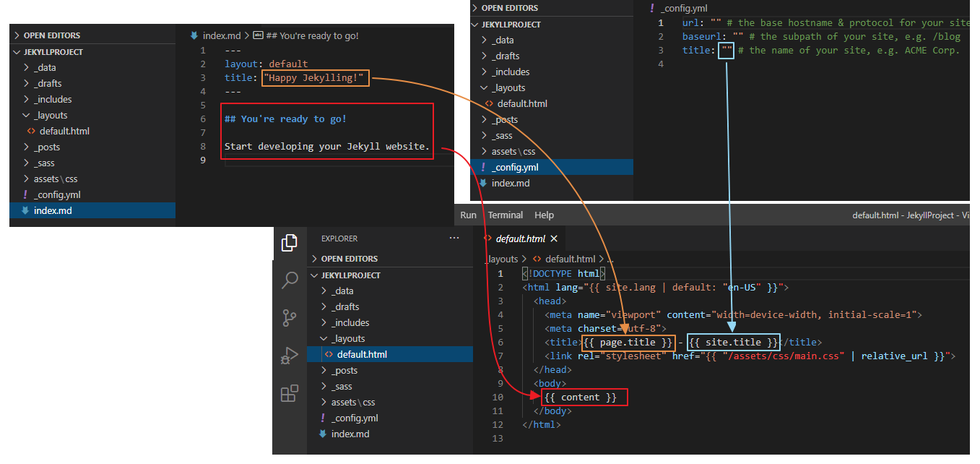Expand OPEN EDITORS section under the EXPLORER header

pyautogui.click(x=349, y=259)
